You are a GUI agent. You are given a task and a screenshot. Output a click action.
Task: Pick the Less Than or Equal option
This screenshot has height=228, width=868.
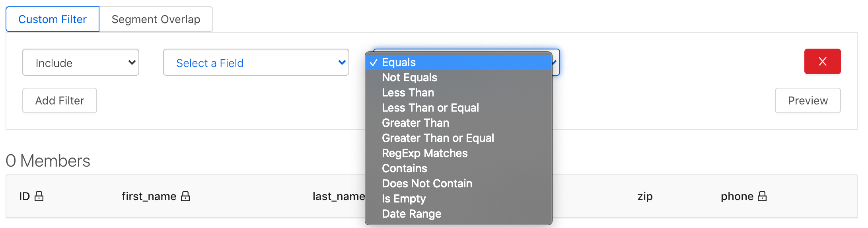430,108
